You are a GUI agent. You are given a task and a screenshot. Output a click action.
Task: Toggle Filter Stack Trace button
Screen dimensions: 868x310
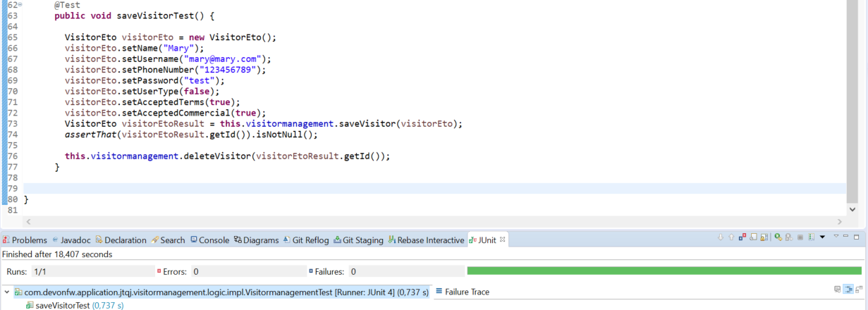(848, 289)
